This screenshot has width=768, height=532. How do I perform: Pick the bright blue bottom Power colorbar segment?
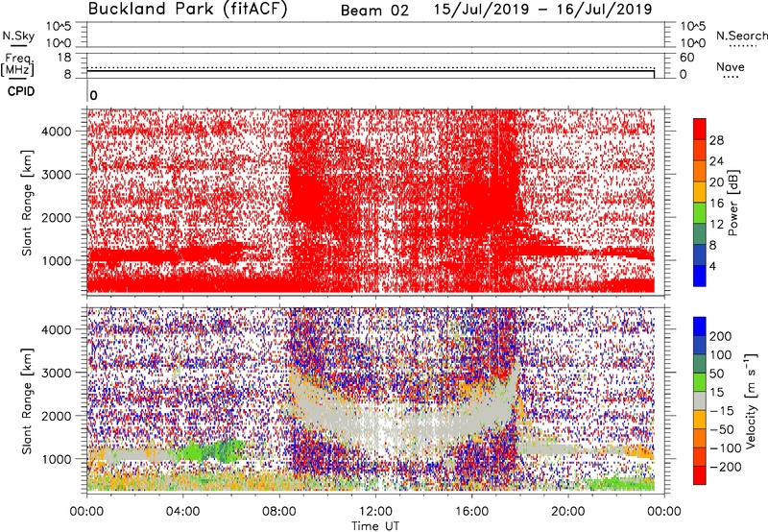coord(700,276)
